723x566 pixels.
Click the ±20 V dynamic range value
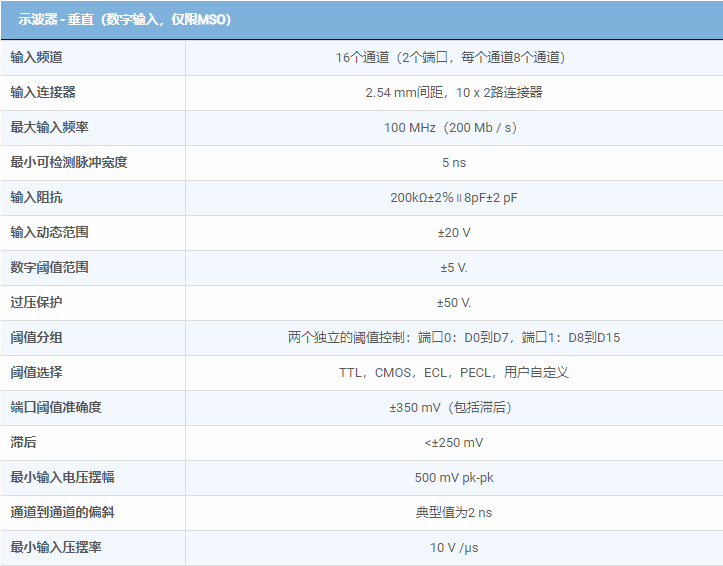click(453, 232)
